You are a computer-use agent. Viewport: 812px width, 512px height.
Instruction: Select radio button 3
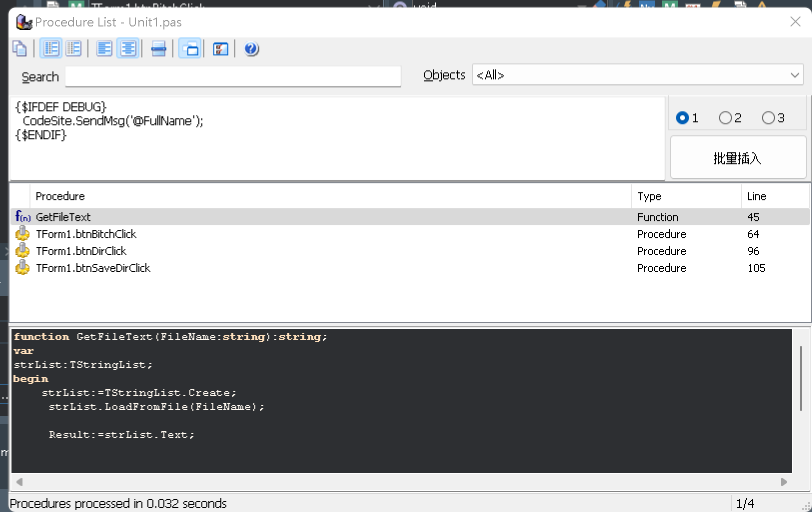point(768,118)
